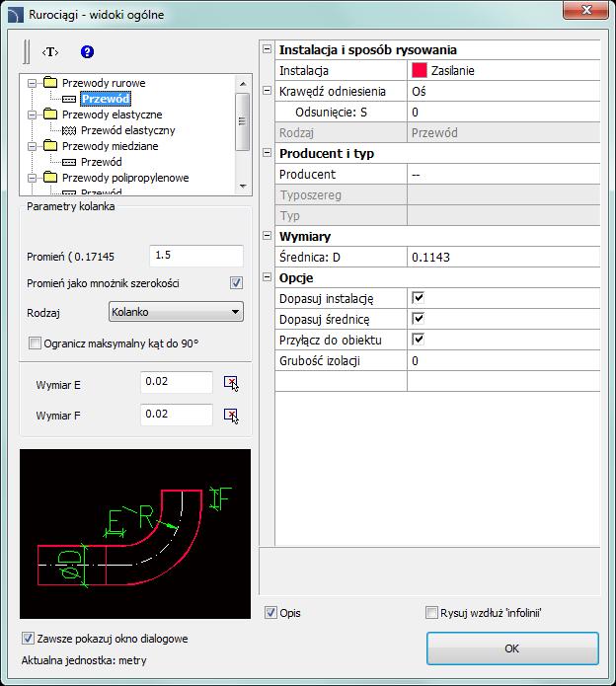The height and width of the screenshot is (686, 616).
Task: Click the Średnica: D value 0.1143
Action: pos(503,257)
